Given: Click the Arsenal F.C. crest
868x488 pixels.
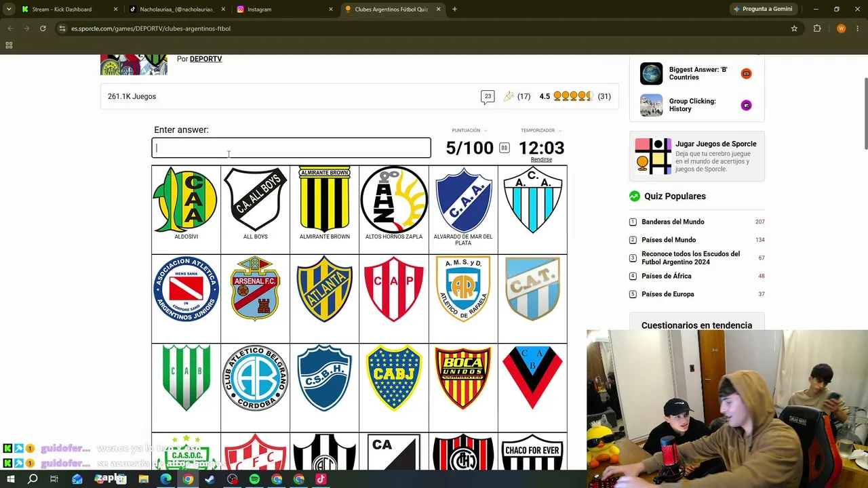Looking at the screenshot, I should point(256,289).
